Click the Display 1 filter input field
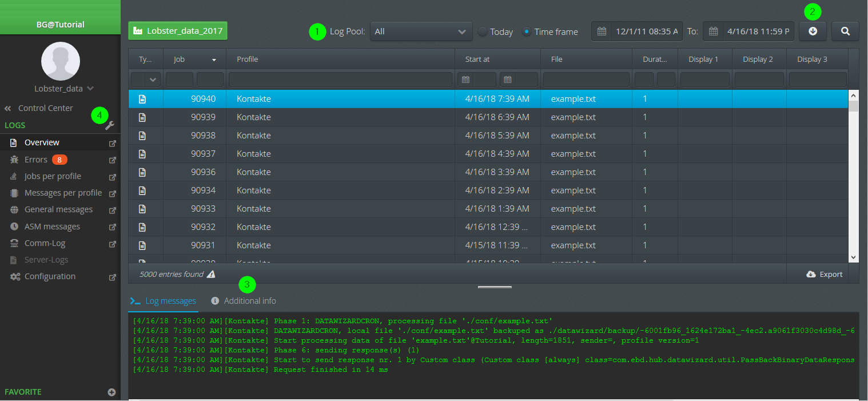This screenshot has height=401, width=868. click(x=705, y=80)
